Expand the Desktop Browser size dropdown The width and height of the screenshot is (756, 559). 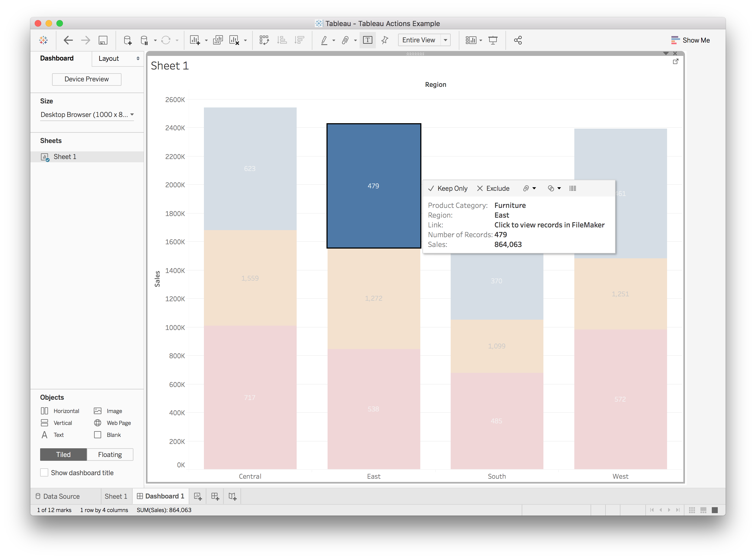coord(87,115)
